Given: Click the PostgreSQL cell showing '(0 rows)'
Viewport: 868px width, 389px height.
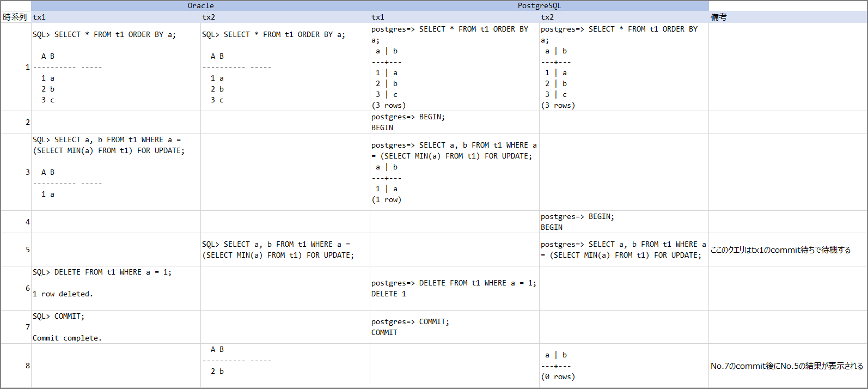Looking at the screenshot, I should coord(624,366).
